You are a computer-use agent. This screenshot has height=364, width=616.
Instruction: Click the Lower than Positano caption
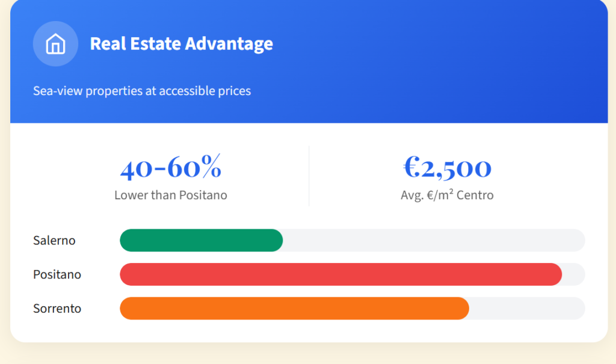(171, 196)
